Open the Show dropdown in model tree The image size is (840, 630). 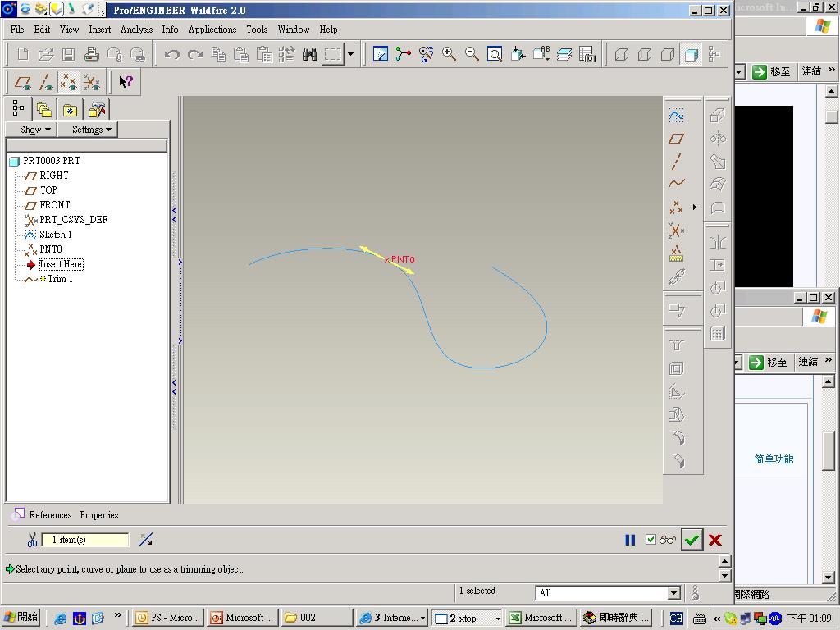(34, 129)
